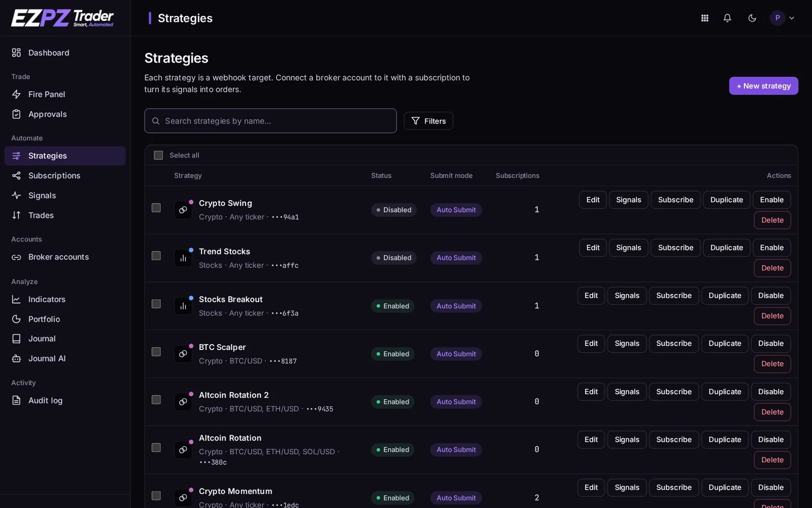Disable the Altcoin Rotation 2 strategy
This screenshot has width=812, height=508.
click(x=771, y=392)
